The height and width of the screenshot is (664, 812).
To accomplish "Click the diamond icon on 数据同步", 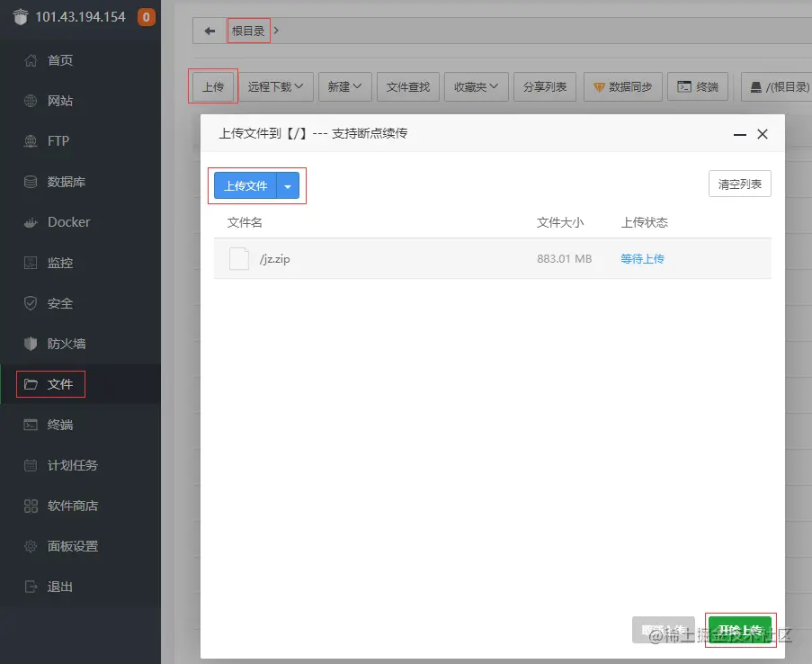I will click(599, 87).
